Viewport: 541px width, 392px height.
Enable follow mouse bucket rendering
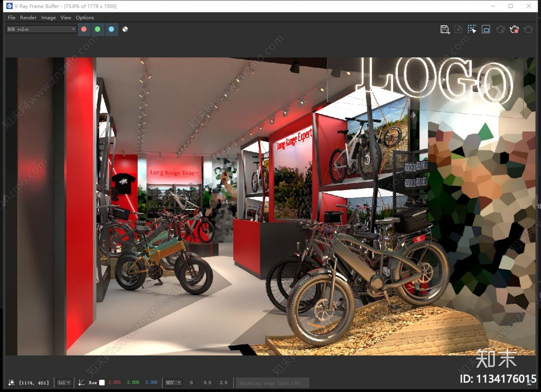pos(472,29)
